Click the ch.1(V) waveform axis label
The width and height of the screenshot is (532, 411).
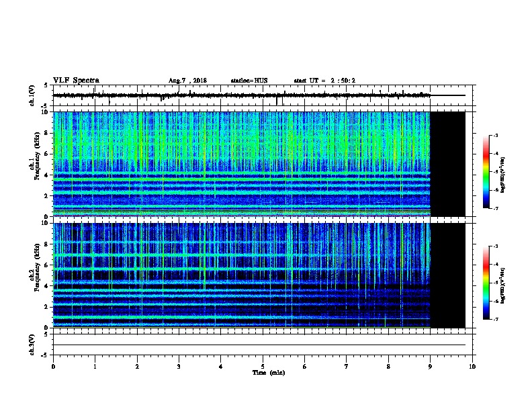32,95
